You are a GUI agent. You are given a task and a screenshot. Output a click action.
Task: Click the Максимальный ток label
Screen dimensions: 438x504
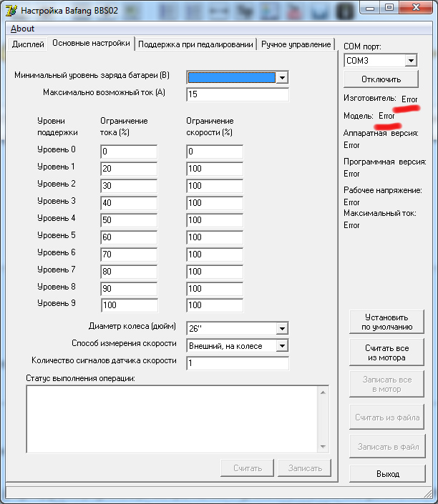pyautogui.click(x=380, y=213)
